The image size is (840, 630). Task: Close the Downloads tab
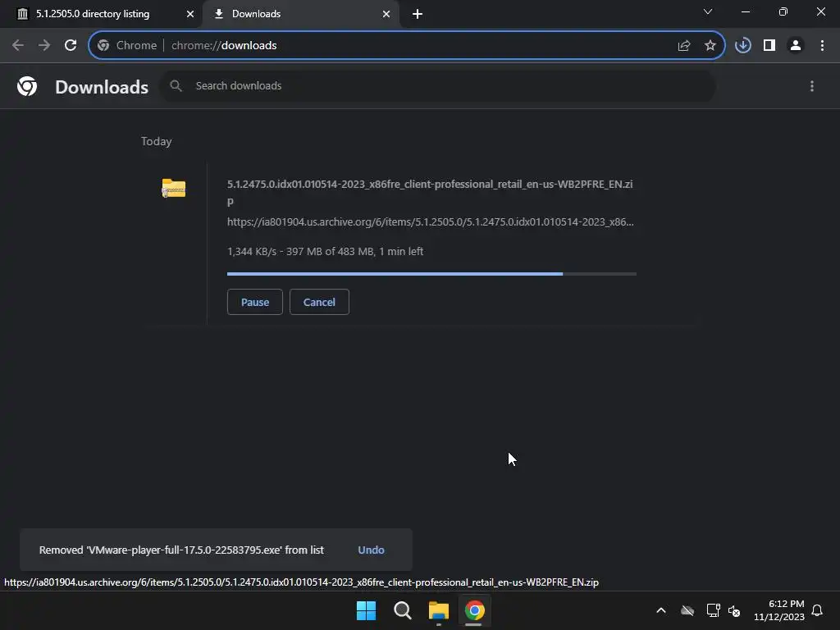click(x=386, y=14)
